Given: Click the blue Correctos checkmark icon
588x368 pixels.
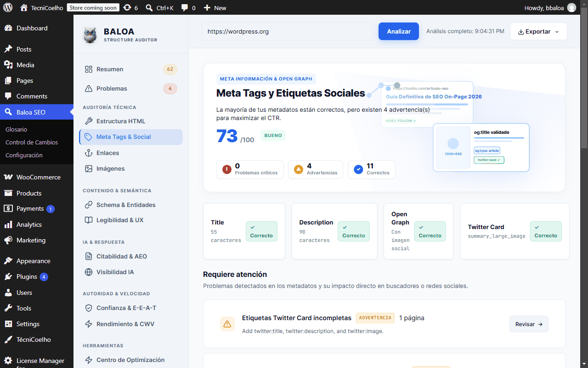Looking at the screenshot, I should (x=359, y=169).
